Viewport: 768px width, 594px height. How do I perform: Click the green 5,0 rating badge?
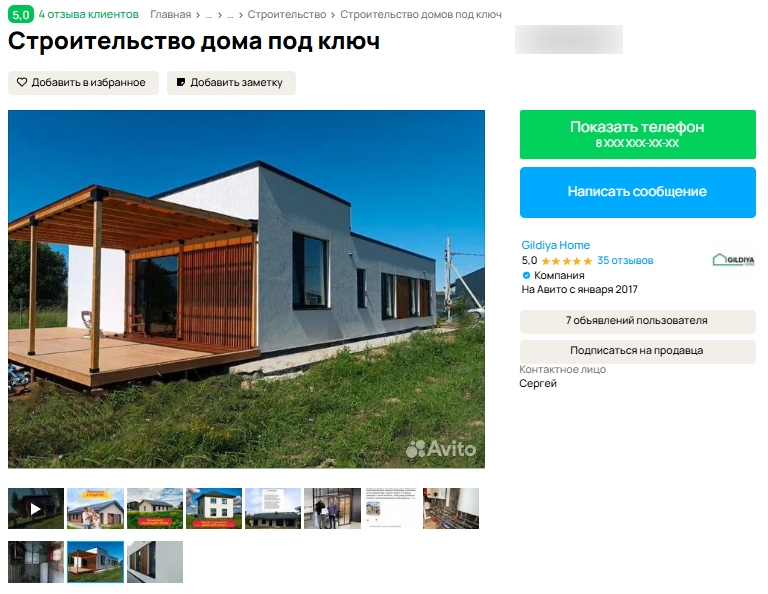click(x=21, y=15)
